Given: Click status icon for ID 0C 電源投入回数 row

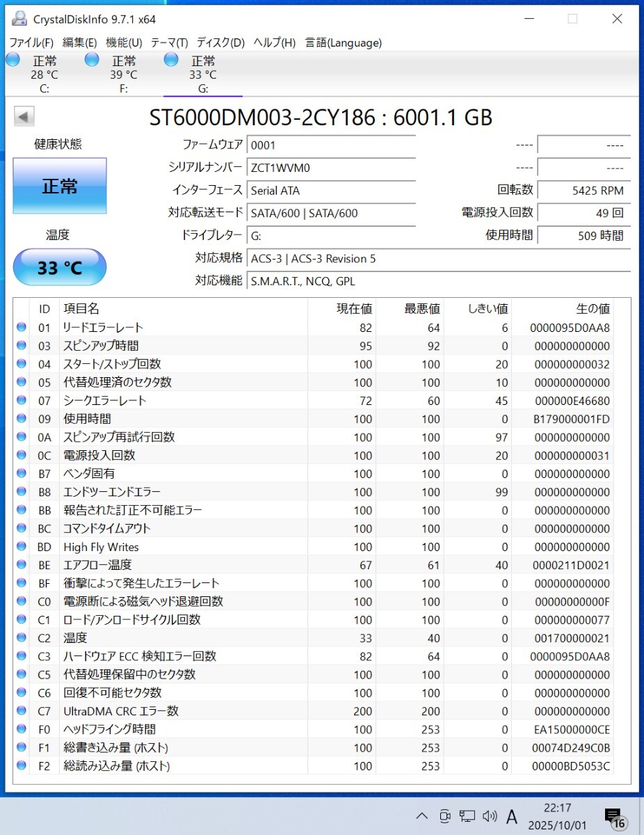Looking at the screenshot, I should click(22, 455).
